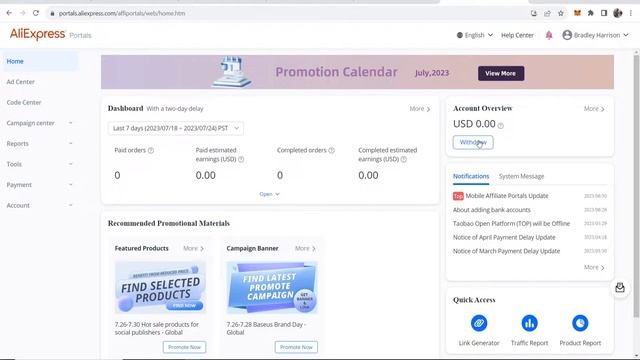Open the share page icon in address bar
Viewport: 640px width, 360px height.
coord(547,13)
